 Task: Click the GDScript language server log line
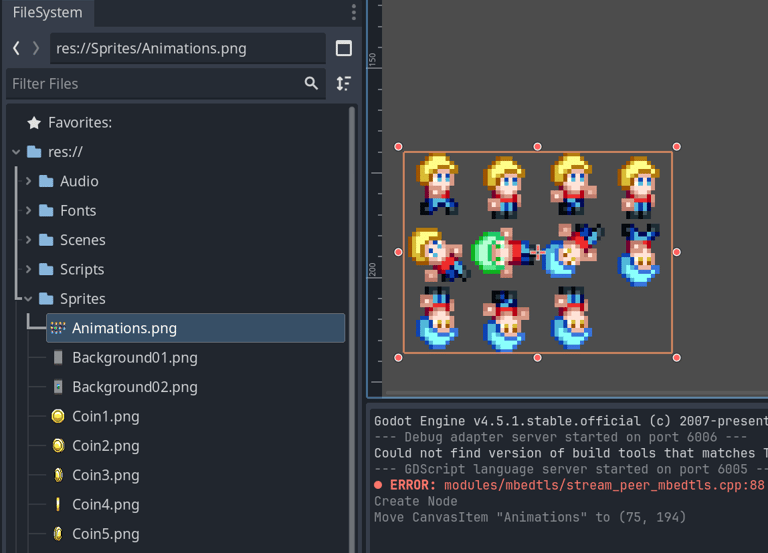(x=571, y=469)
